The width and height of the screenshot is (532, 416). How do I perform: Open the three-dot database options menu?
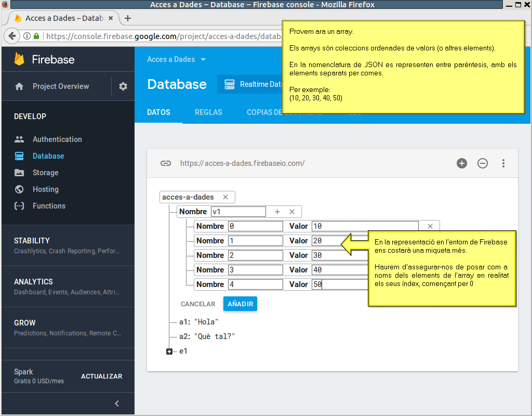point(503,163)
